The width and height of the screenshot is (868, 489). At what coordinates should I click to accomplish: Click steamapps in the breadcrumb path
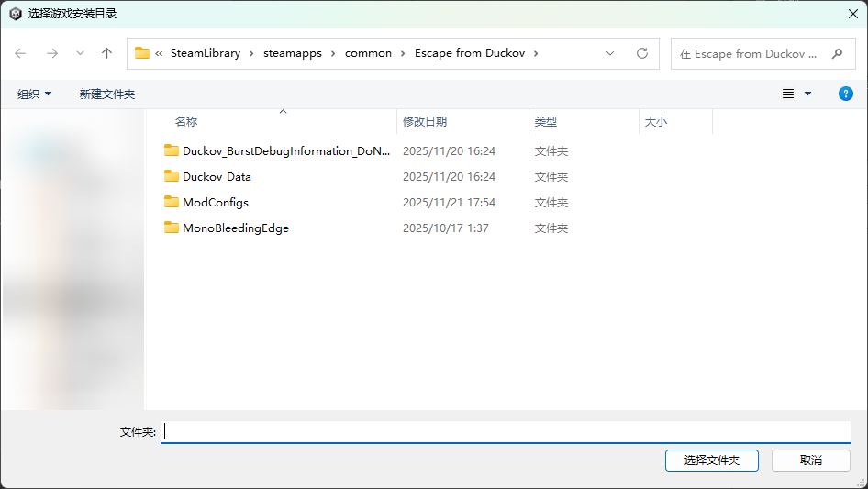[293, 53]
